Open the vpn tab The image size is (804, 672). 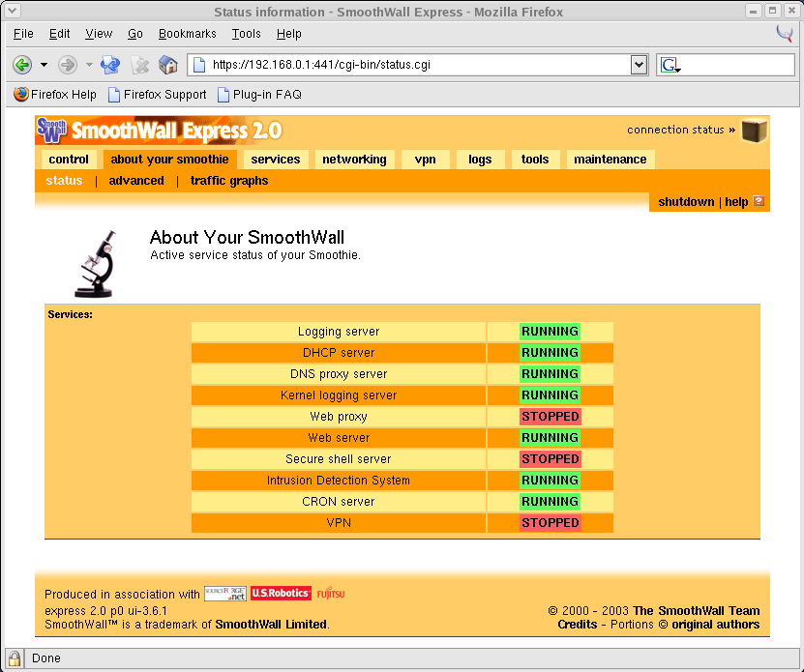point(425,160)
